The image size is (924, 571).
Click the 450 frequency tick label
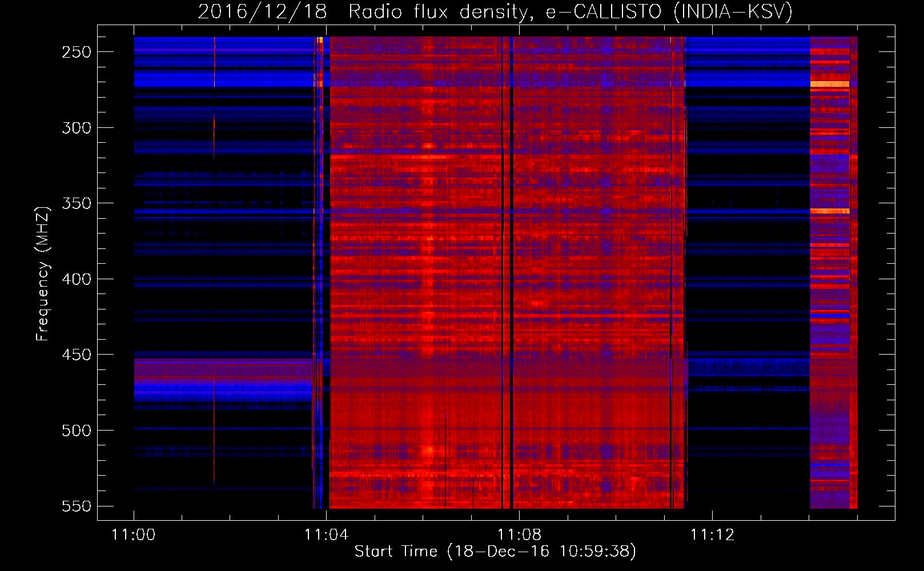click(77, 355)
